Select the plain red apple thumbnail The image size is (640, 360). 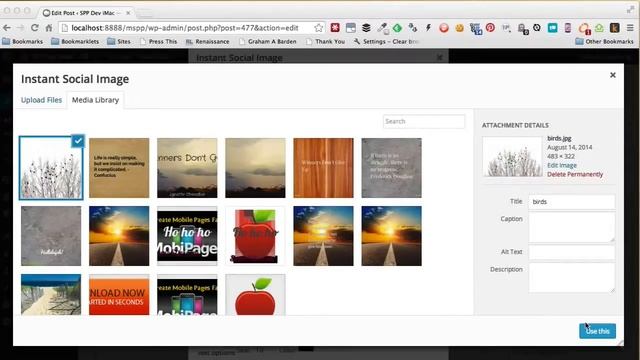pyautogui.click(x=256, y=294)
